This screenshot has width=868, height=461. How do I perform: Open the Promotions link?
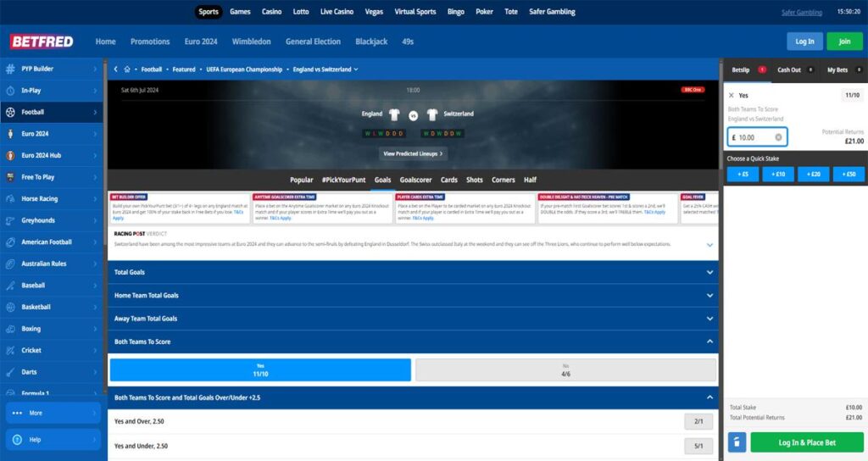click(150, 42)
